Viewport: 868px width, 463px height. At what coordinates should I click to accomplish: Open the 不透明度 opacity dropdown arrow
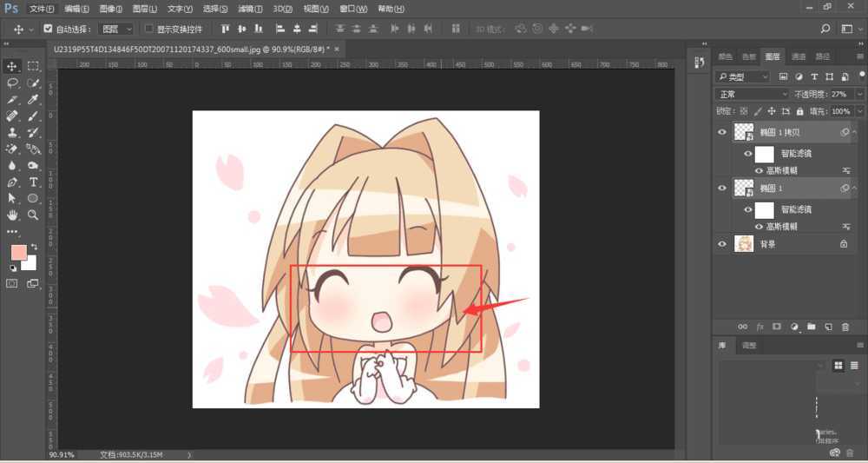pyautogui.click(x=859, y=94)
